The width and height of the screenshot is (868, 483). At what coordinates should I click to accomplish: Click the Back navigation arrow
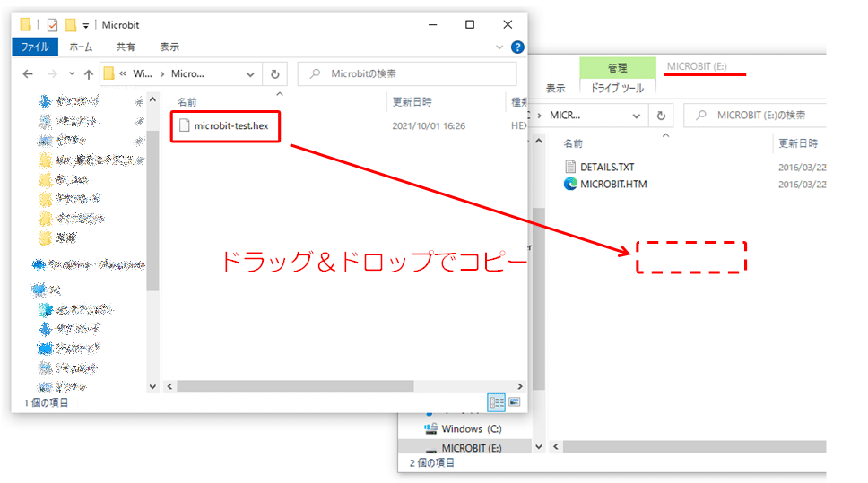pos(28,73)
